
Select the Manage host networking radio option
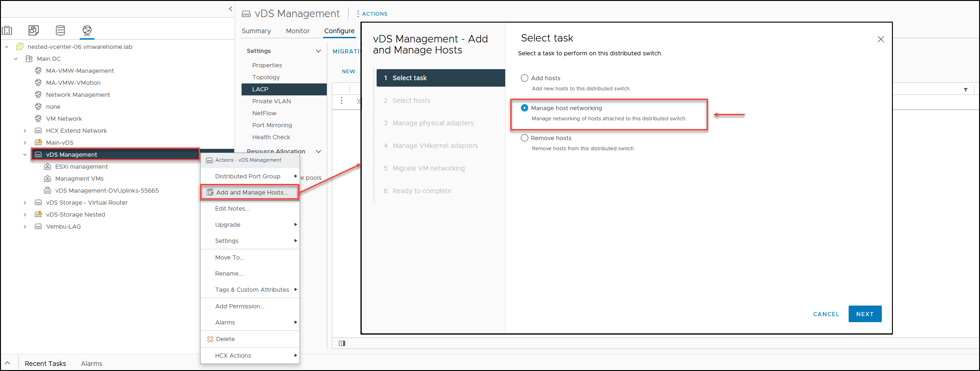coord(525,108)
